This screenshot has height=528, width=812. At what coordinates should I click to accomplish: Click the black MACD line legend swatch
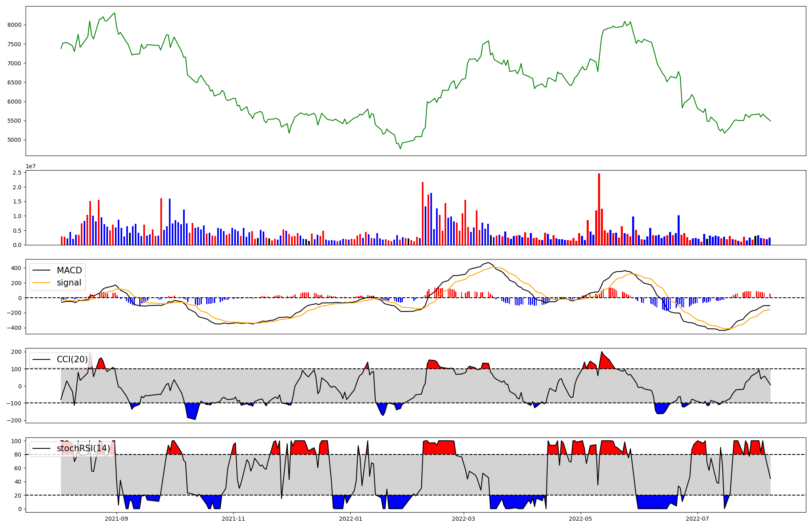click(x=41, y=270)
